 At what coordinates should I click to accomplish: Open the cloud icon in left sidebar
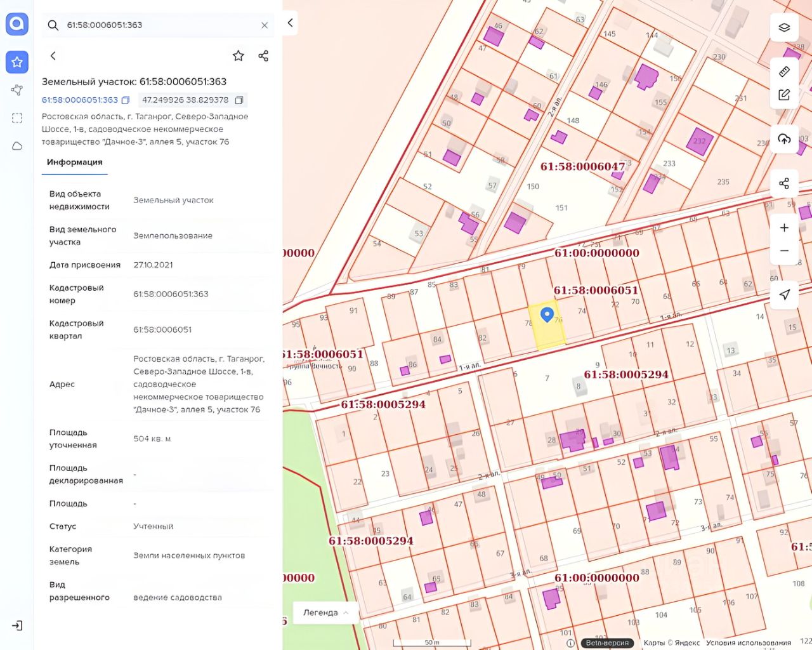tap(17, 146)
